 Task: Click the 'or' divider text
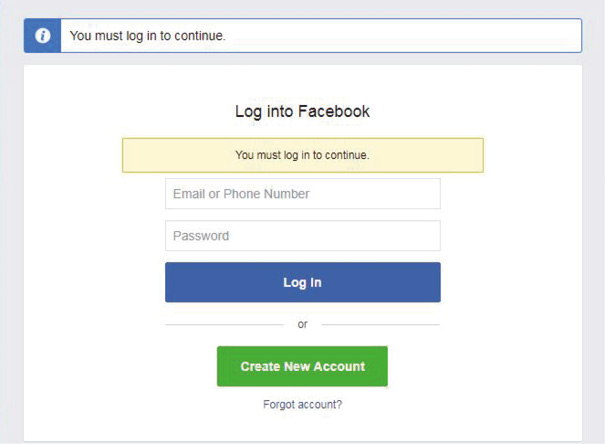(x=302, y=324)
